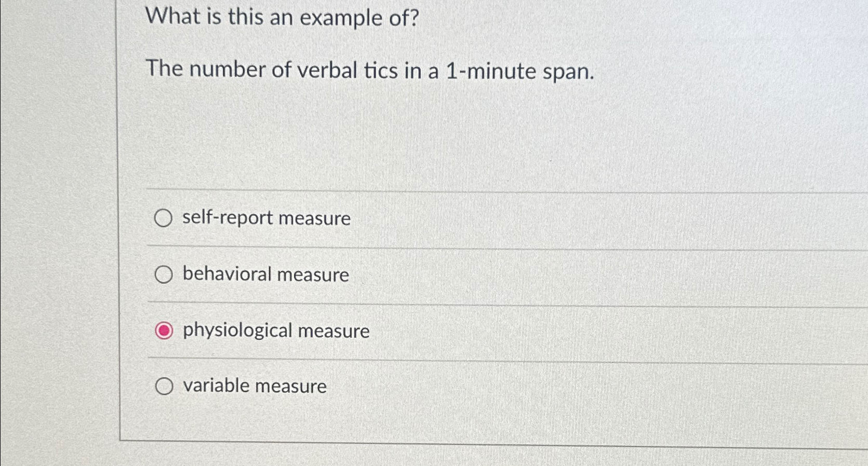Screen dimensions: 868x466
Task: Click the circle next to 'variable measure'
Action: click(x=164, y=386)
